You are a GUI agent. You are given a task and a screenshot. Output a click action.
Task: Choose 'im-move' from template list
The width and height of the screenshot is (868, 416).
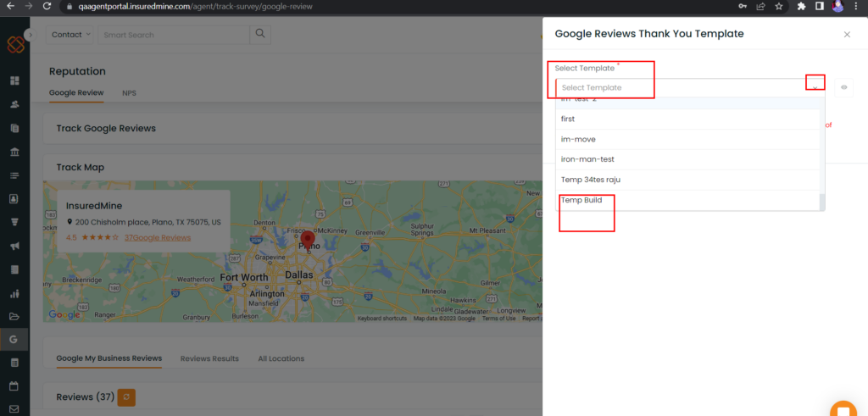[x=687, y=140]
